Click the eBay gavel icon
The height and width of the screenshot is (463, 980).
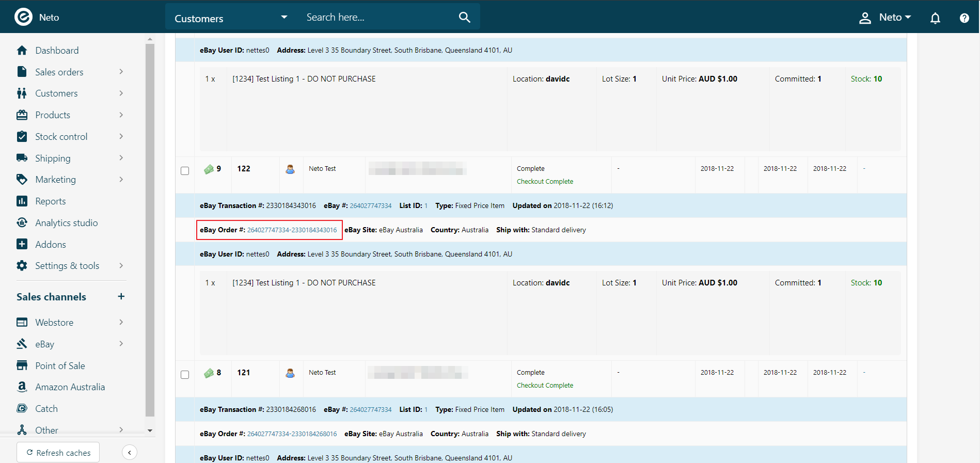[22, 344]
